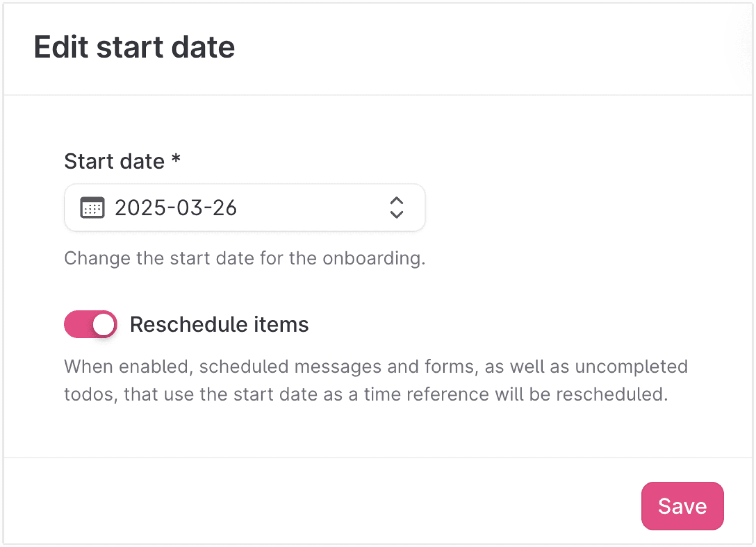756x547 pixels.
Task: Click the Edit start date heading
Action: pyautogui.click(x=134, y=47)
